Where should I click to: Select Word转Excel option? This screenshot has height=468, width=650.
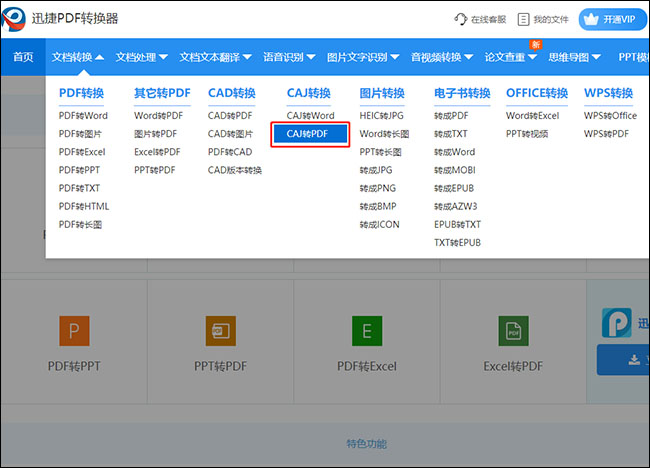coord(532,116)
